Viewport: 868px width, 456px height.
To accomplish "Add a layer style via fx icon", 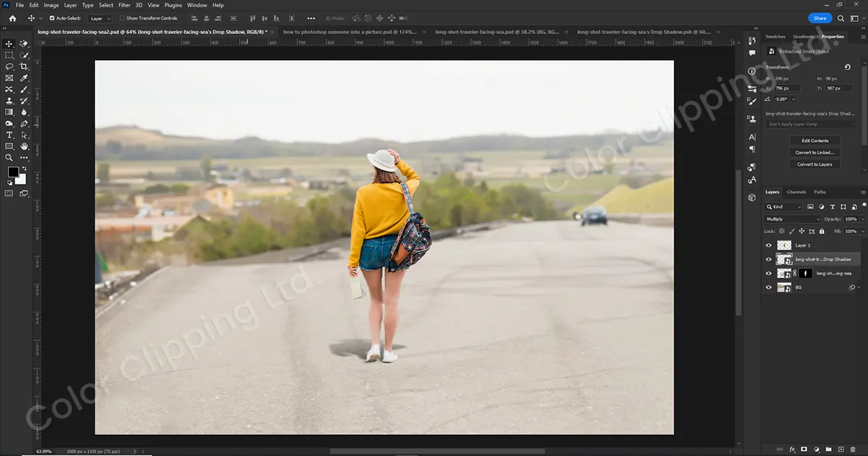I will 792,449.
